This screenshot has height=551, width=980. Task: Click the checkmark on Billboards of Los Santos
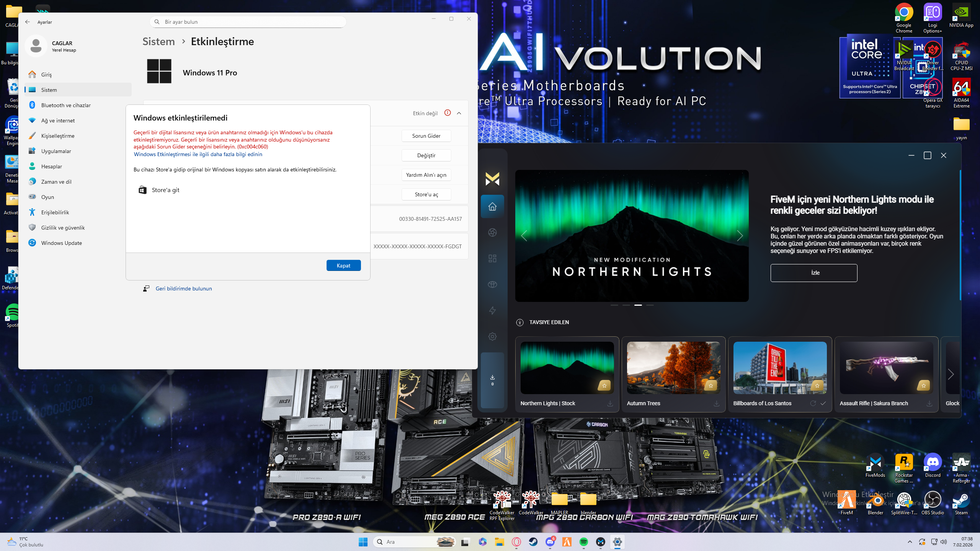(823, 403)
